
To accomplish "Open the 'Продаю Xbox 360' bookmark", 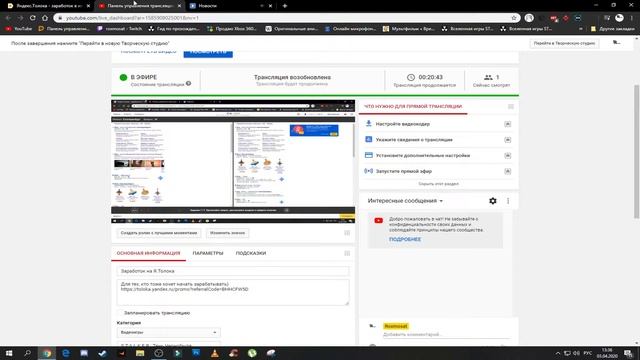I will (232, 29).
